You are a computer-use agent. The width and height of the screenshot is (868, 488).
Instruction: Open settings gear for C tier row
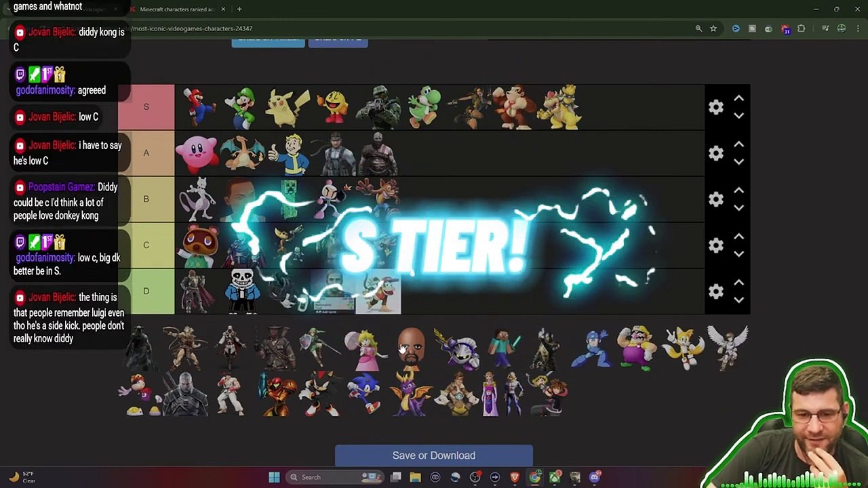tap(716, 245)
